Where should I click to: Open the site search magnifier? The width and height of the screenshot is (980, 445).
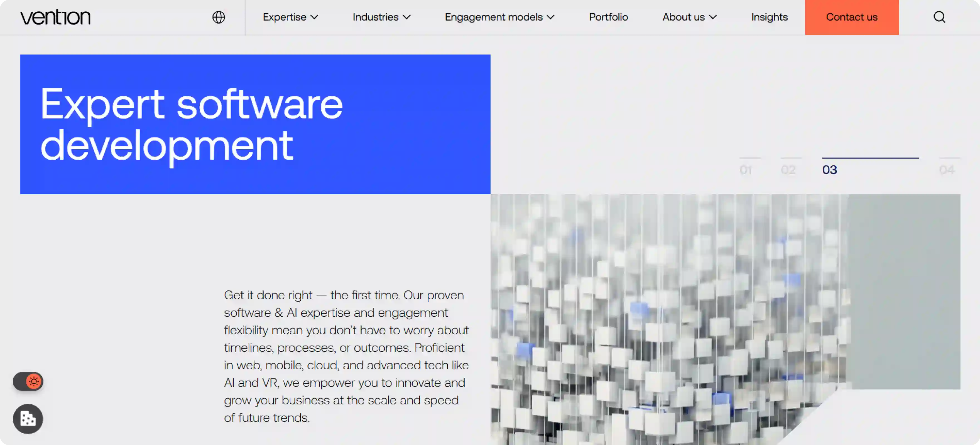[x=939, y=17]
